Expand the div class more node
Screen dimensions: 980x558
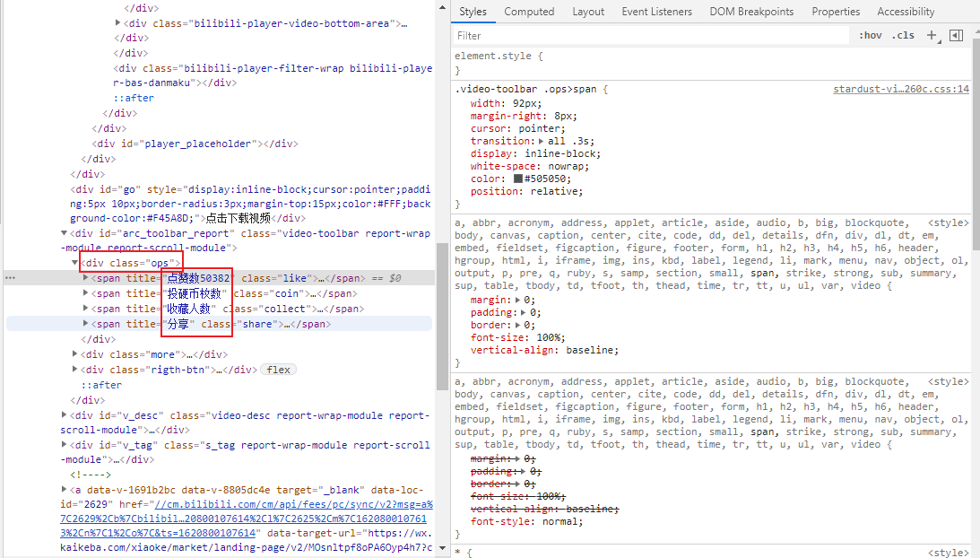[75, 354]
